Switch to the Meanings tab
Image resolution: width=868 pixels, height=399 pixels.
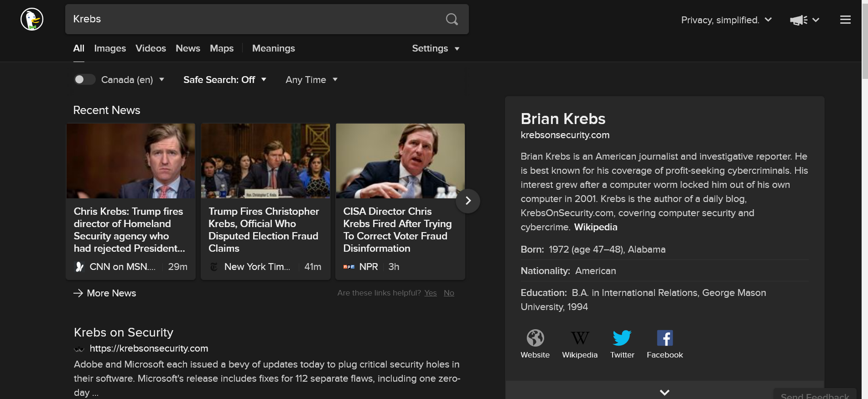tap(274, 48)
